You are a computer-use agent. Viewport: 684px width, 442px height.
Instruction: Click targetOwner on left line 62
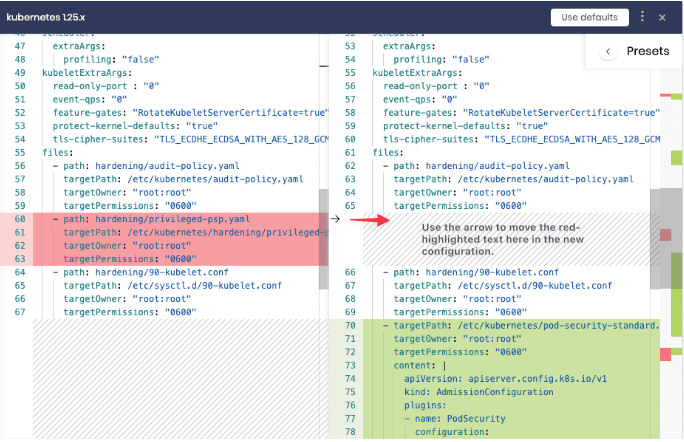tap(127, 246)
